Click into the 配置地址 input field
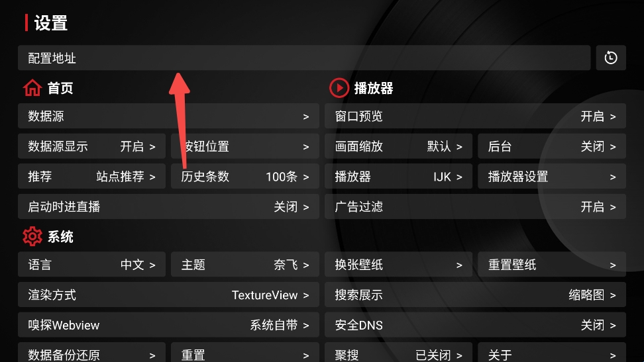 pyautogui.click(x=304, y=58)
